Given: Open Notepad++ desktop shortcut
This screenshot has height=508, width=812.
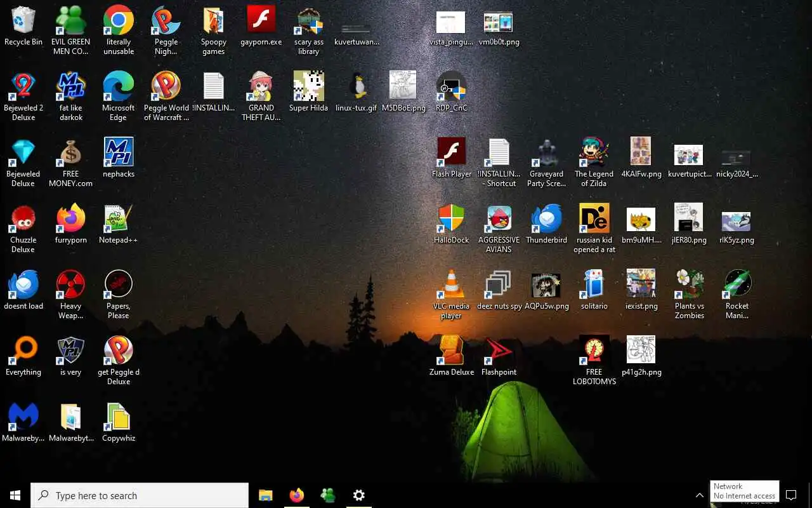Looking at the screenshot, I should [x=119, y=224].
